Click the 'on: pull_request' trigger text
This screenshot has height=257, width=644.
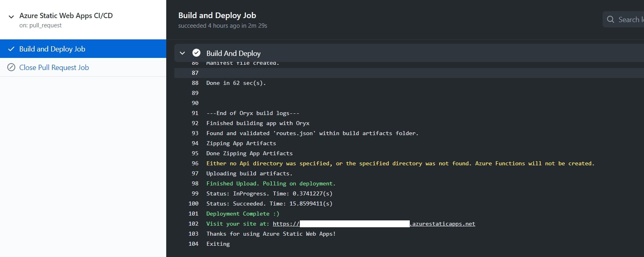click(40, 25)
